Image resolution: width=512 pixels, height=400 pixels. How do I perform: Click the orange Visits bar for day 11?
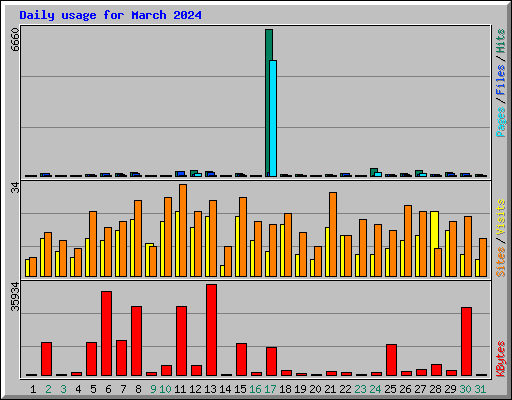(x=183, y=230)
